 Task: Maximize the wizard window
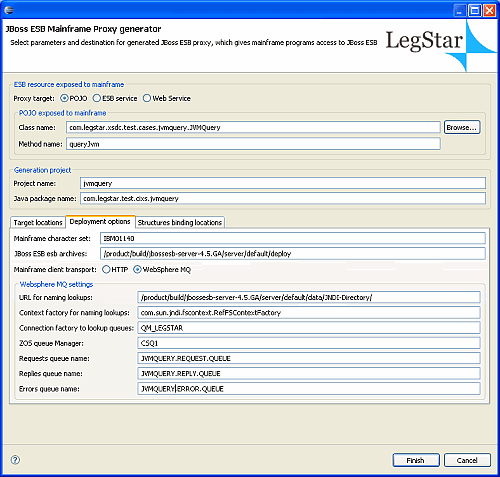pyautogui.click(x=474, y=11)
